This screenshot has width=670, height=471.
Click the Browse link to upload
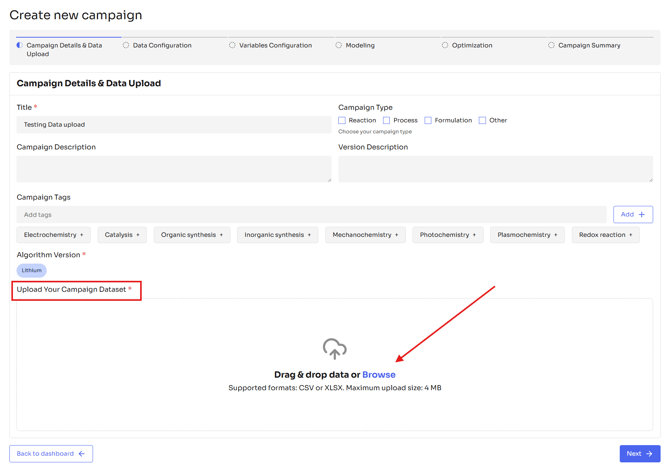click(x=379, y=375)
